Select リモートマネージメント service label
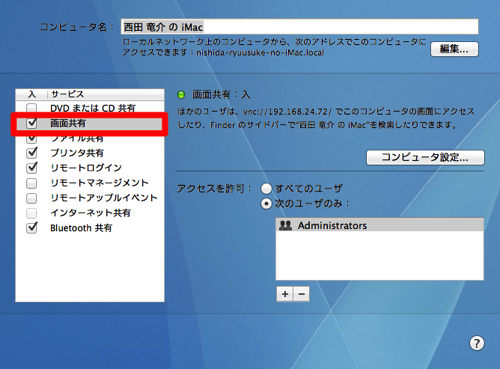 coord(99,183)
